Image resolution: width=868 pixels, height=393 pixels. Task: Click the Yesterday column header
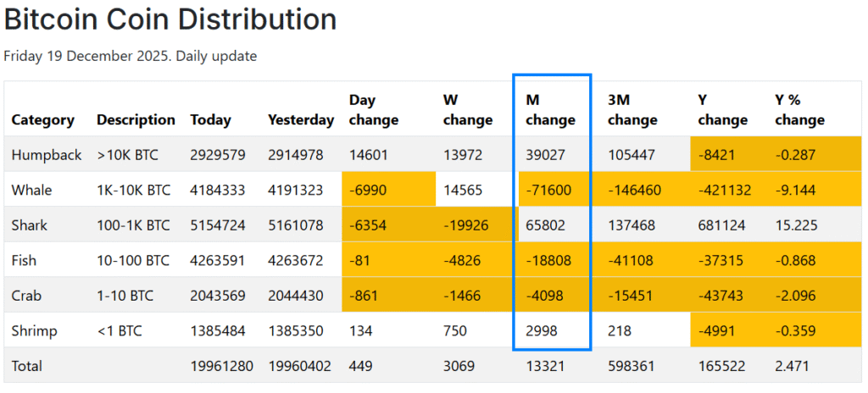click(301, 119)
